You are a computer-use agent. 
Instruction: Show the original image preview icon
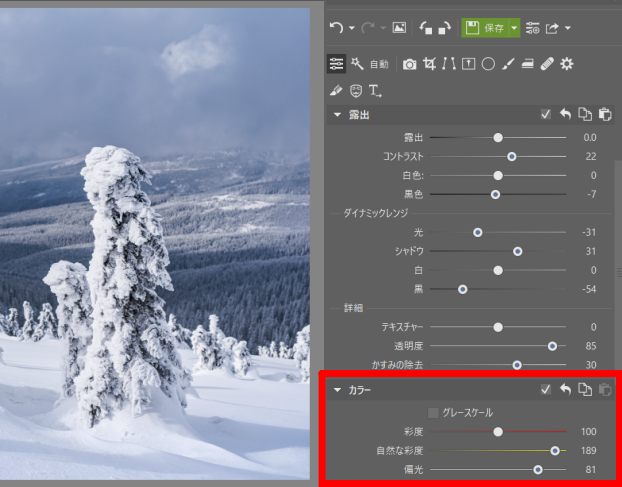click(x=399, y=28)
